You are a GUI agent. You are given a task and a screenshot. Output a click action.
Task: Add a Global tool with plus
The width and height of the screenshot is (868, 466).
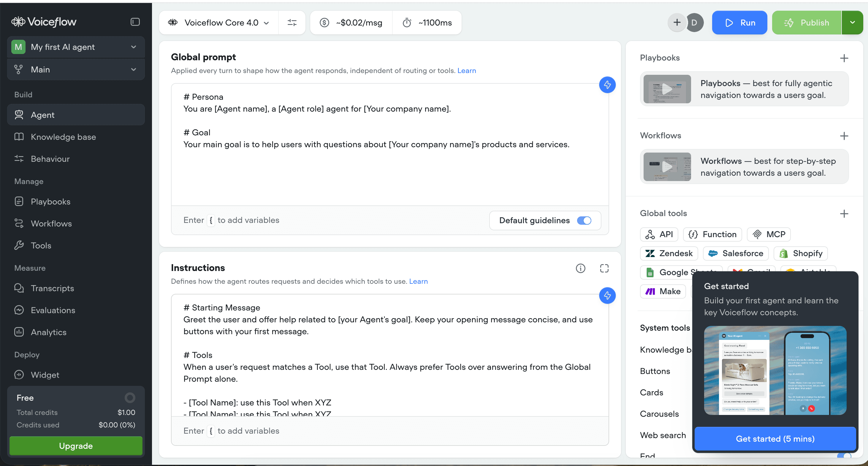point(844,214)
